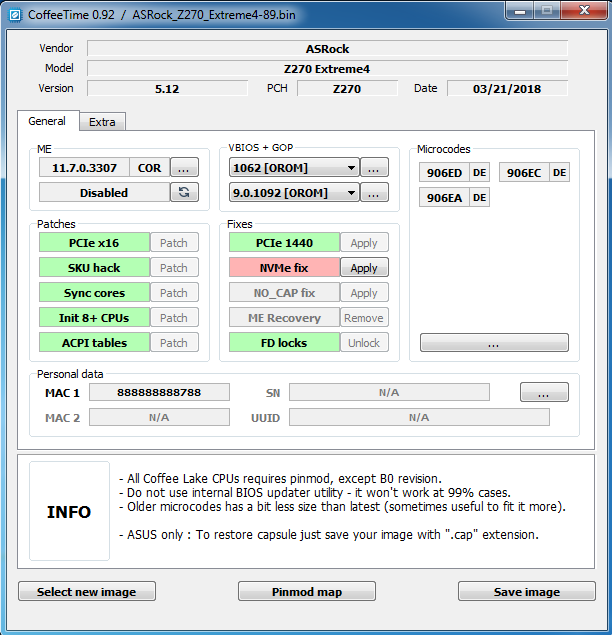Click the NO_CAP fix label
612x635 pixels.
click(x=284, y=293)
